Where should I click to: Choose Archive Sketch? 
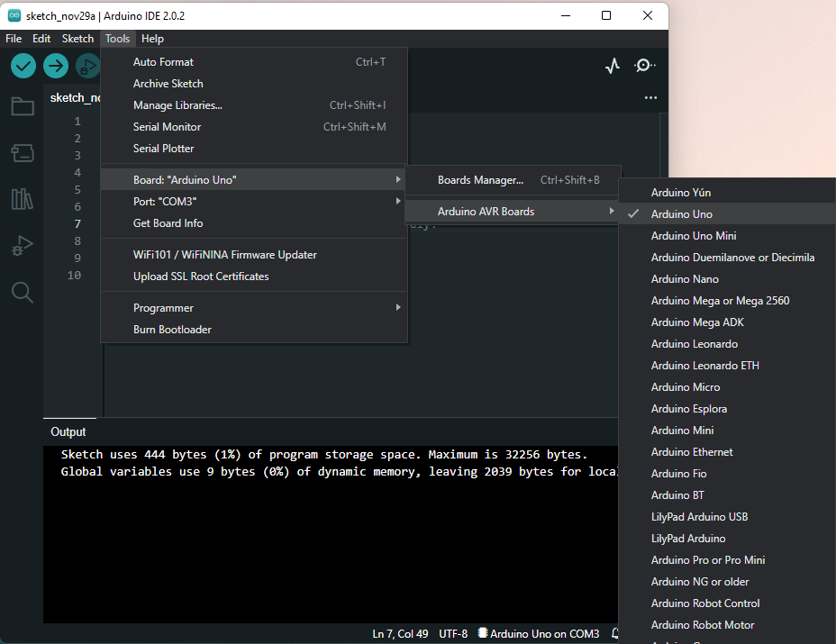click(254, 84)
